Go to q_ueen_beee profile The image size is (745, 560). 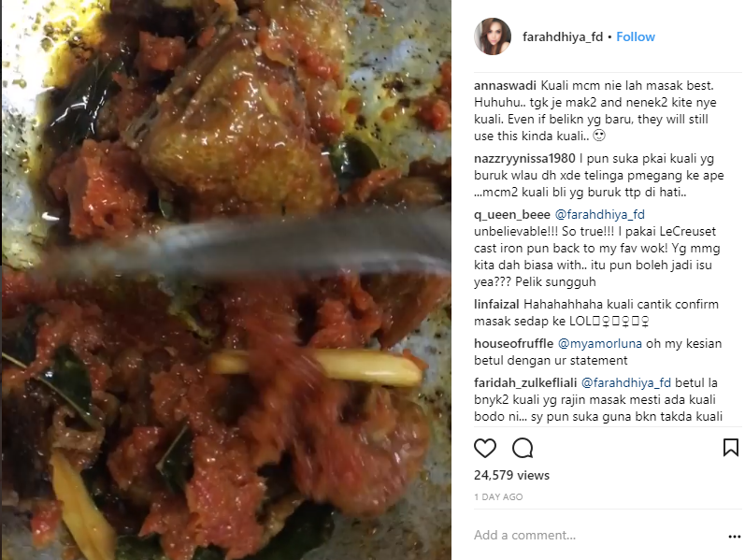point(511,214)
